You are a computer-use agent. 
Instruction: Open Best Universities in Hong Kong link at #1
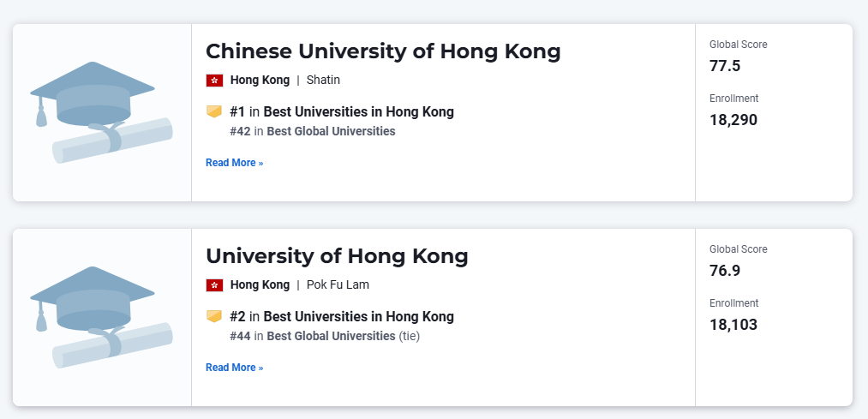pyautogui.click(x=358, y=111)
